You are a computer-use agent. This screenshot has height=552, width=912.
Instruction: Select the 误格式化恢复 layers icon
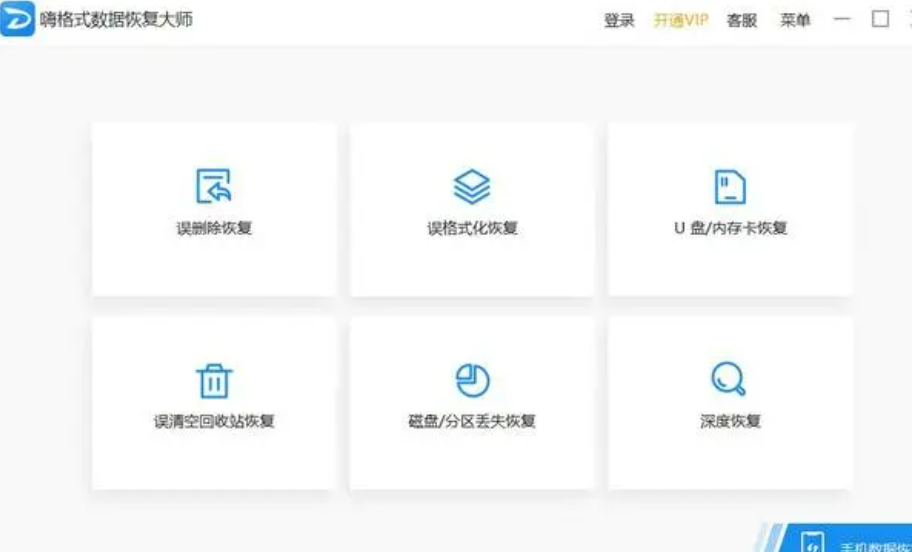[x=472, y=187]
